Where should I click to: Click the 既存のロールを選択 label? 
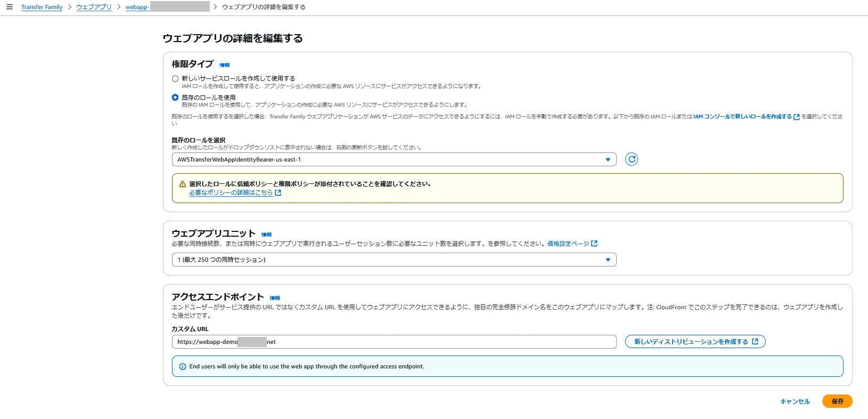(199, 140)
